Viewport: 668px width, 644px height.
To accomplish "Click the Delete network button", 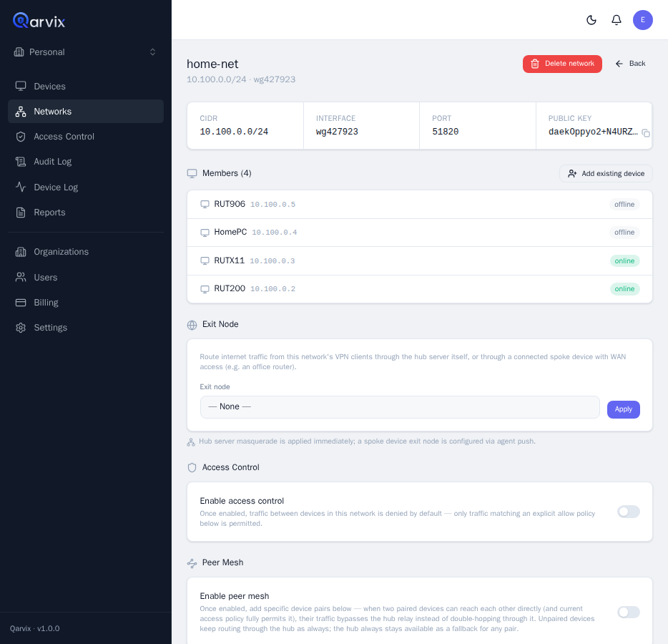I will point(562,64).
